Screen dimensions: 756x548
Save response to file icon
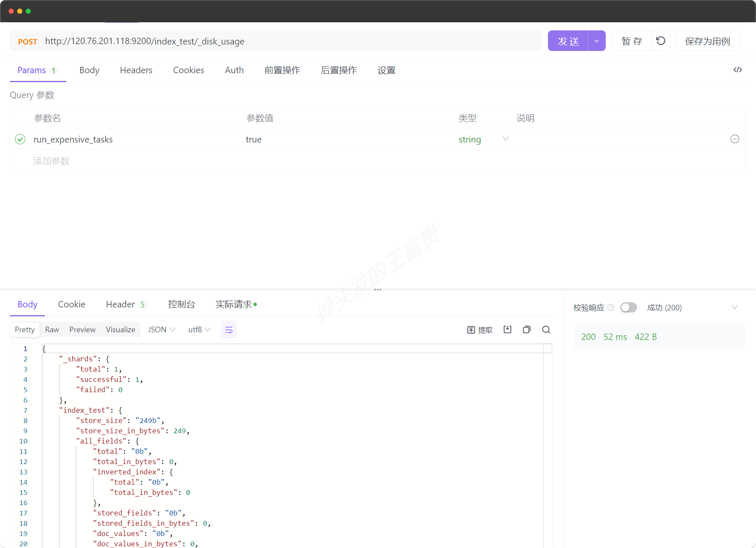(507, 330)
